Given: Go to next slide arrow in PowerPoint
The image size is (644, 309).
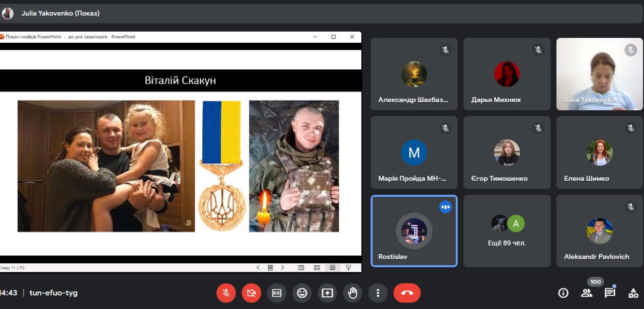Looking at the screenshot, I should pyautogui.click(x=283, y=268).
